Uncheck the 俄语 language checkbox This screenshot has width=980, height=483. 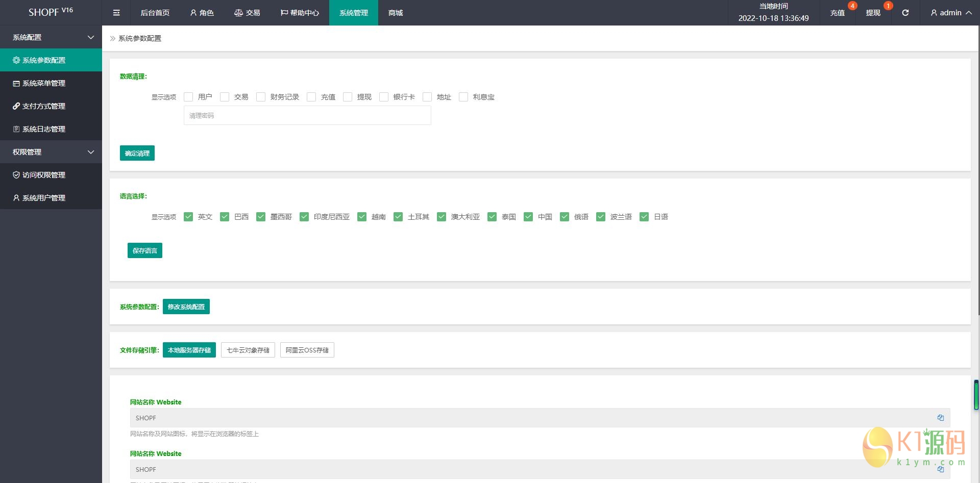[565, 217]
